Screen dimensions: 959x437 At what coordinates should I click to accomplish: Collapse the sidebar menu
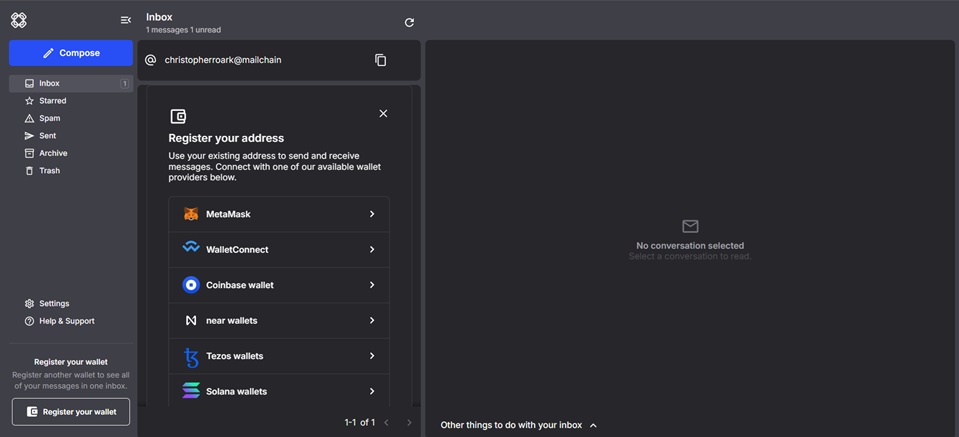[x=125, y=20]
